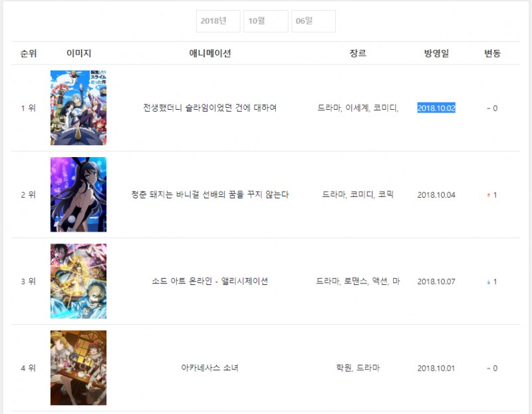Click the orange up arrow rank change
532x414 pixels.
tap(489, 195)
